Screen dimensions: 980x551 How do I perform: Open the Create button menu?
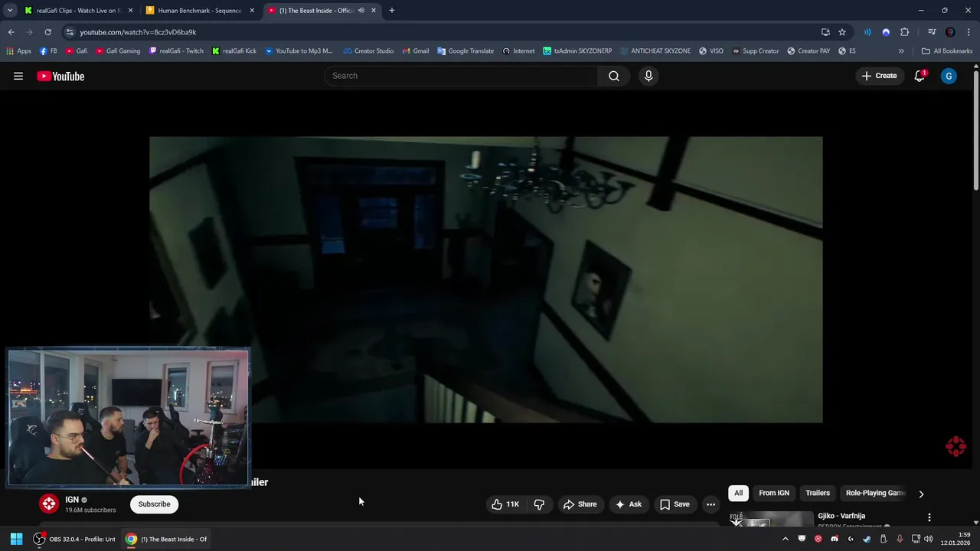pos(879,76)
